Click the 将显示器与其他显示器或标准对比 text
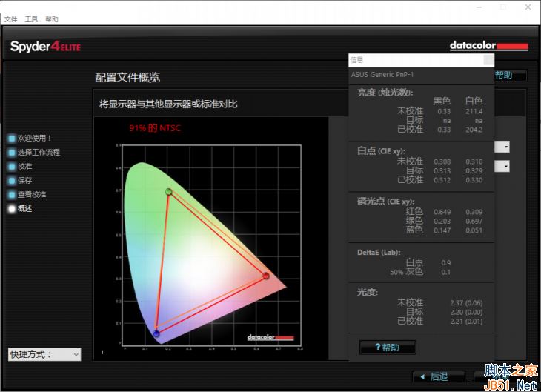541x392 pixels. [168, 104]
